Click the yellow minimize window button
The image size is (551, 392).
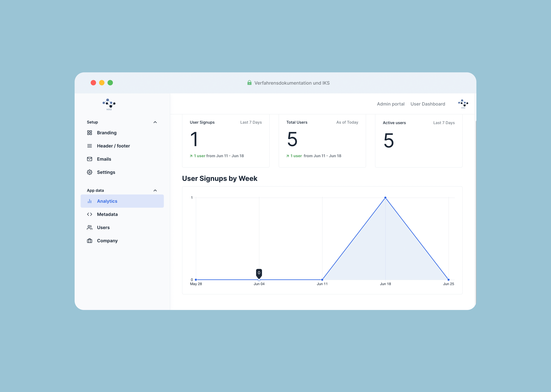pos(102,83)
